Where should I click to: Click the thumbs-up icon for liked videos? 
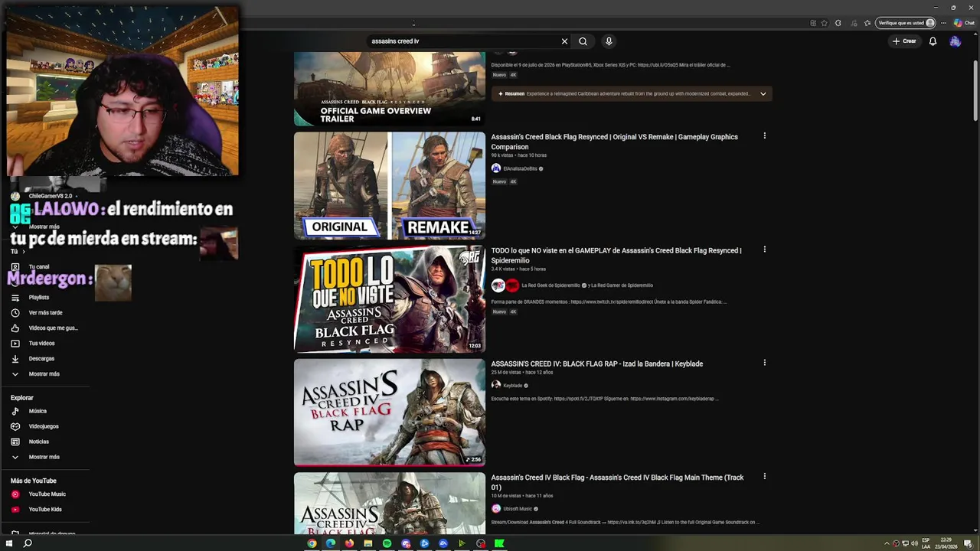15,328
